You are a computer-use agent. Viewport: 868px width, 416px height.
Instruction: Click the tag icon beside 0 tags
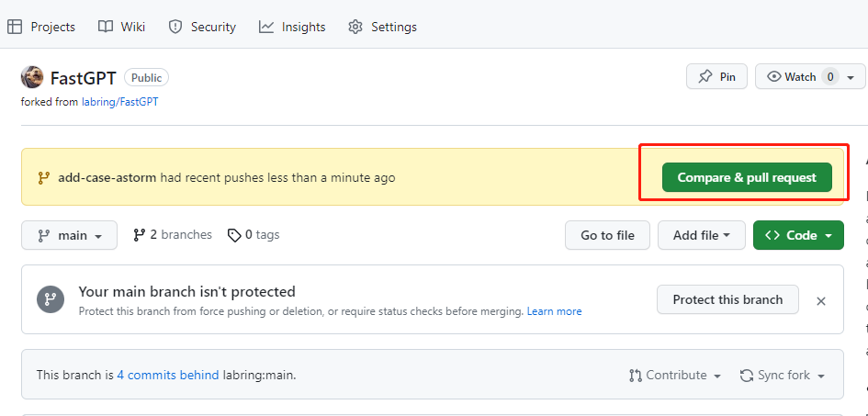234,235
